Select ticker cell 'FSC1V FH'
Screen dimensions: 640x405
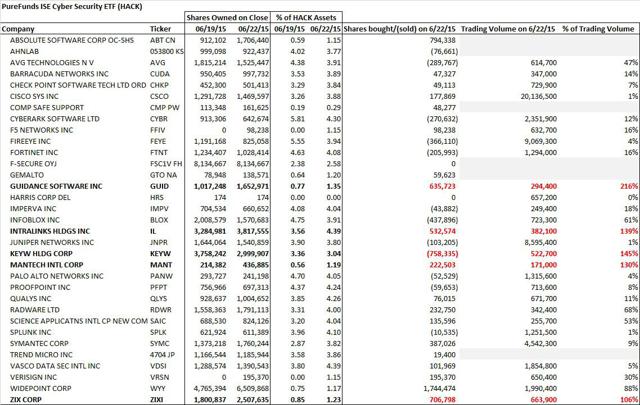click(x=166, y=164)
